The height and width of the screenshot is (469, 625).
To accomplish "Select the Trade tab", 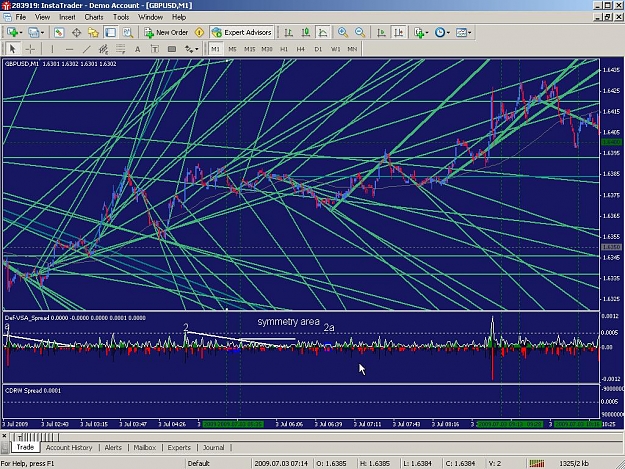I will point(25,447).
